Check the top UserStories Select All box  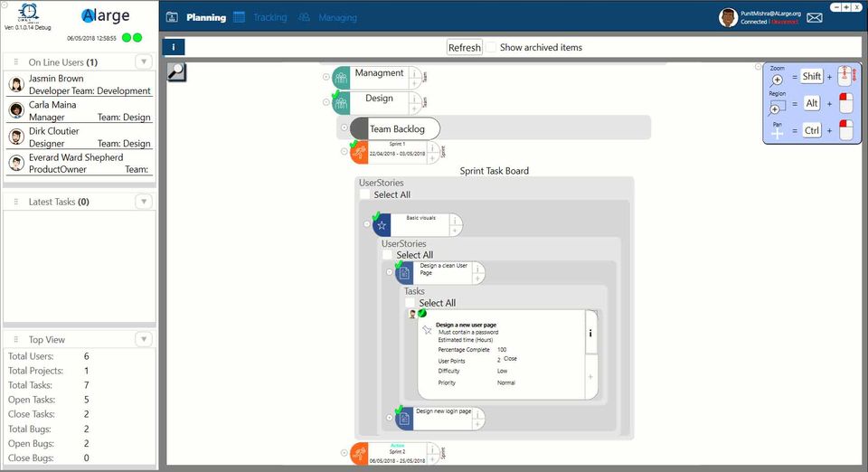364,194
